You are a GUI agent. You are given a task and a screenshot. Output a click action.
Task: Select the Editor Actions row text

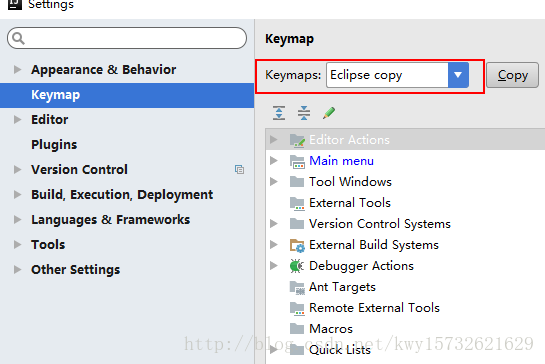pyautogui.click(x=349, y=140)
